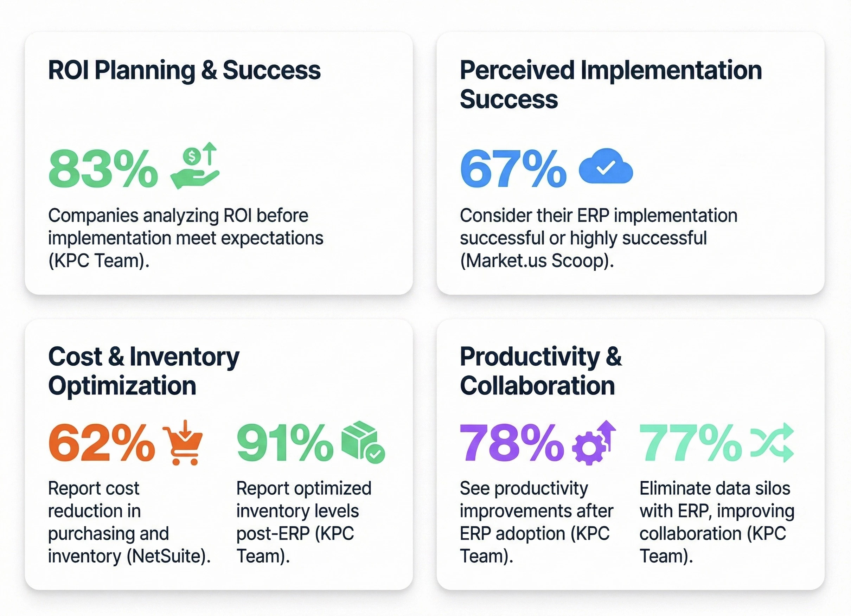The width and height of the screenshot is (851, 616).
Task: Click the 67% blue statistic
Action: tap(513, 168)
